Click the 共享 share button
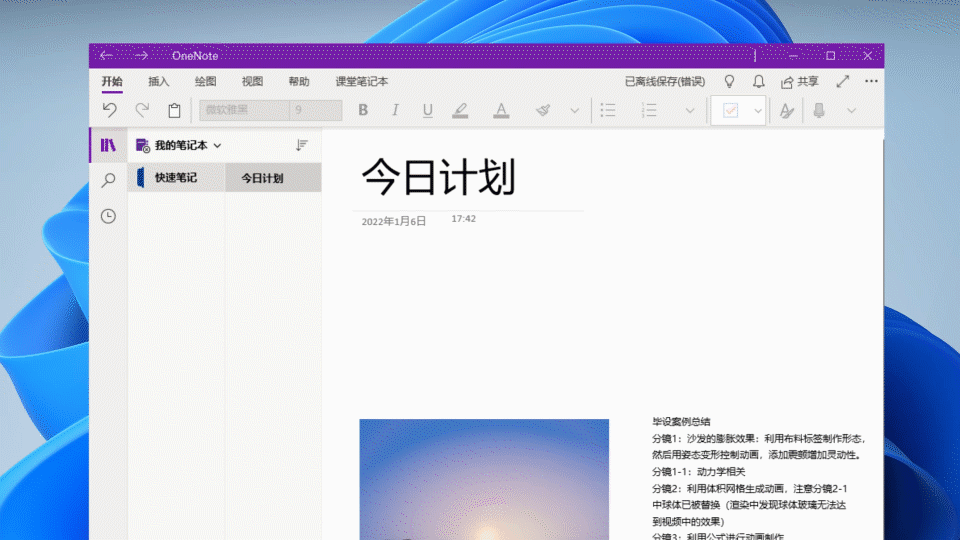The width and height of the screenshot is (960, 540). [800, 81]
